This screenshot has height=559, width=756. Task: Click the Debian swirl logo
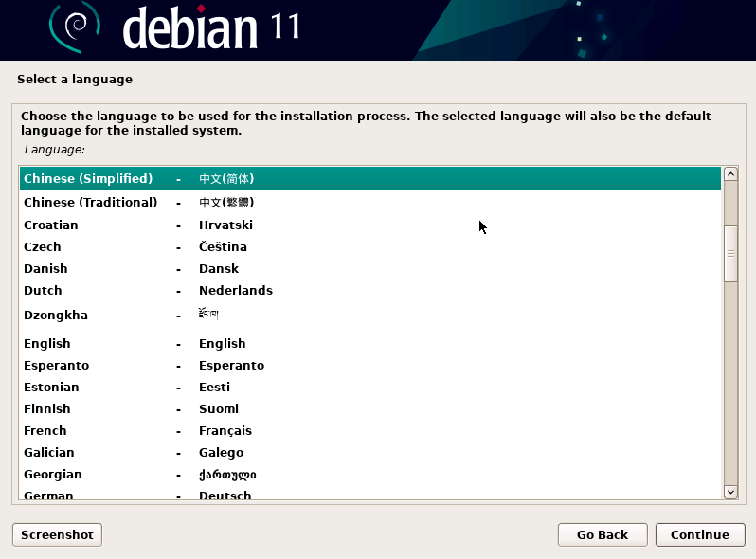75,28
